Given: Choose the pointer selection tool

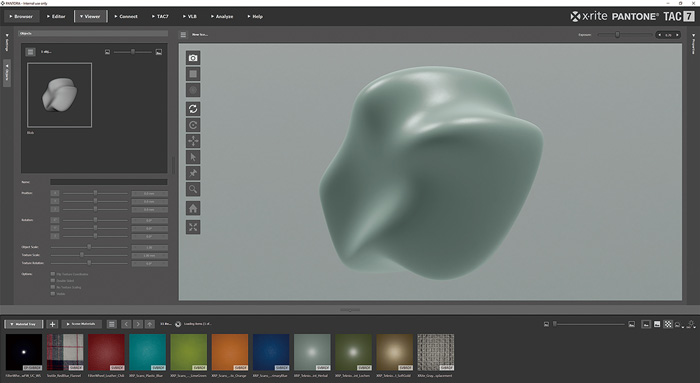Looking at the screenshot, I should coord(193,157).
